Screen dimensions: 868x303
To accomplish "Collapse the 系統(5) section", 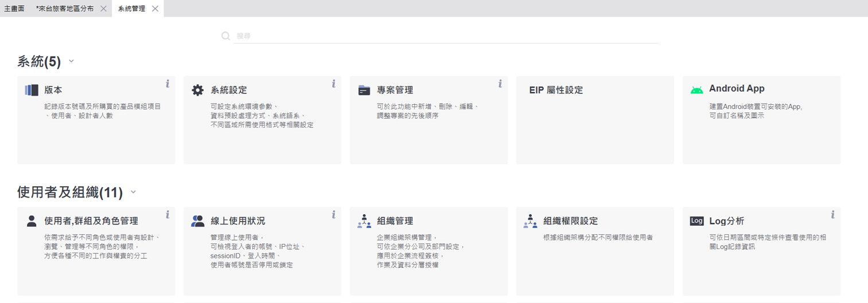I will pos(71,61).
